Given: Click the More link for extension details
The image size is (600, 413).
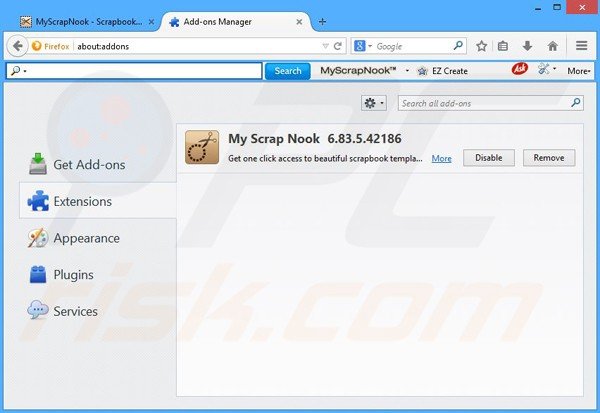Looking at the screenshot, I should (441, 158).
